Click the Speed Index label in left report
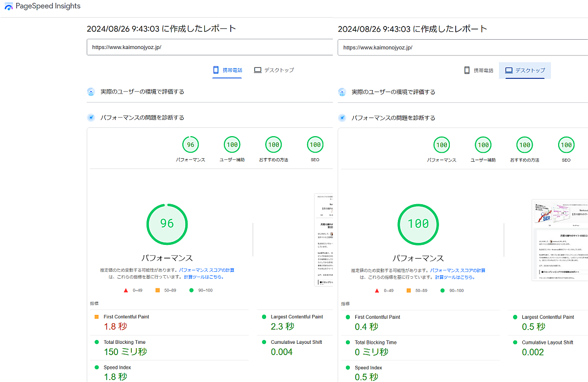This screenshot has width=588, height=382. tap(117, 367)
